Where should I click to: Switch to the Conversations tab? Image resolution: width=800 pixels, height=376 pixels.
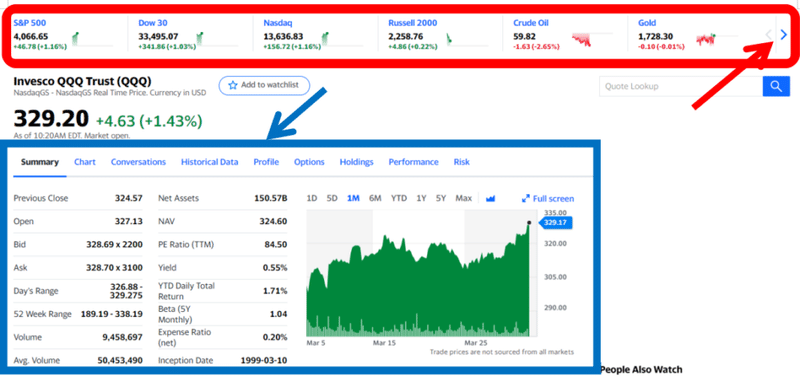(138, 162)
